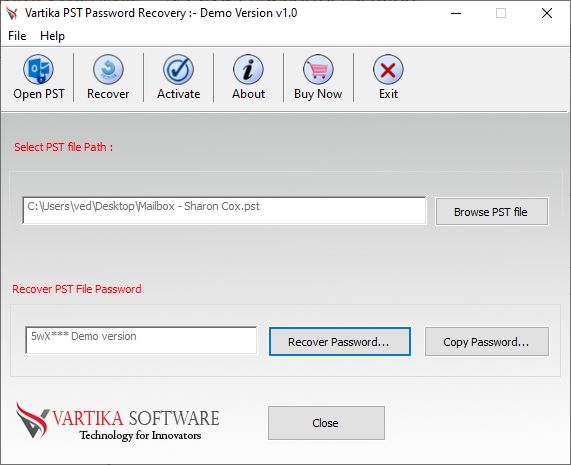571x465 pixels.
Task: Click the Vartika Software logo at the bottom
Action: point(118,421)
